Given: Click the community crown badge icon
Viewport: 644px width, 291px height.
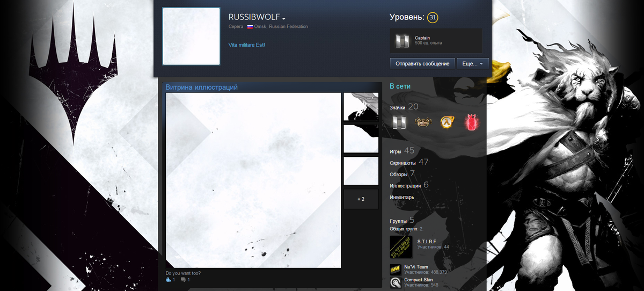Looking at the screenshot, I should (423, 123).
